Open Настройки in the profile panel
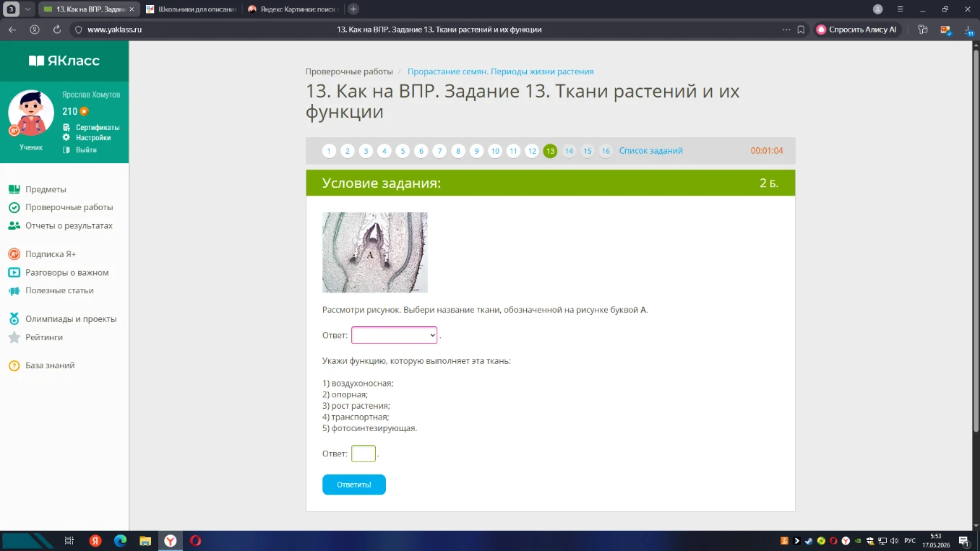This screenshot has width=980, height=551. coord(93,137)
